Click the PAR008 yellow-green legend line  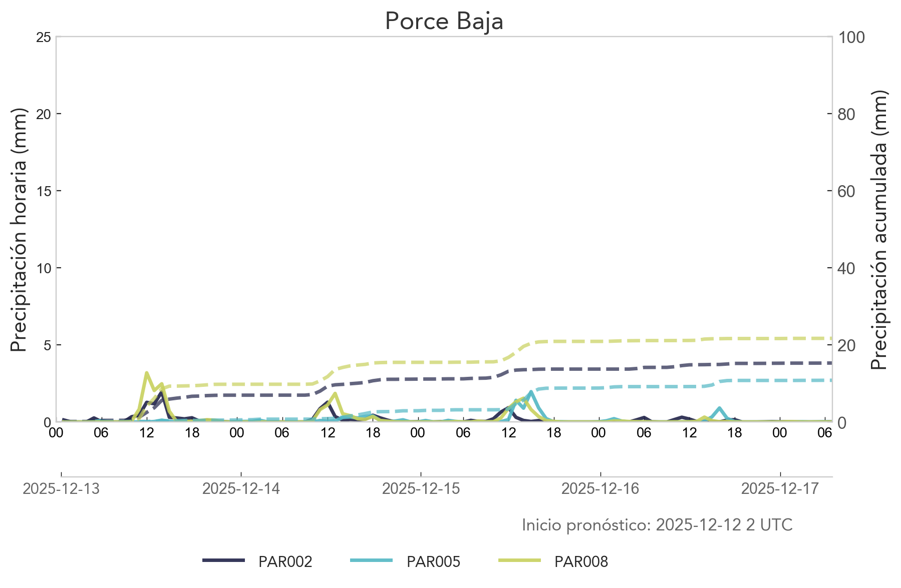coord(519,561)
